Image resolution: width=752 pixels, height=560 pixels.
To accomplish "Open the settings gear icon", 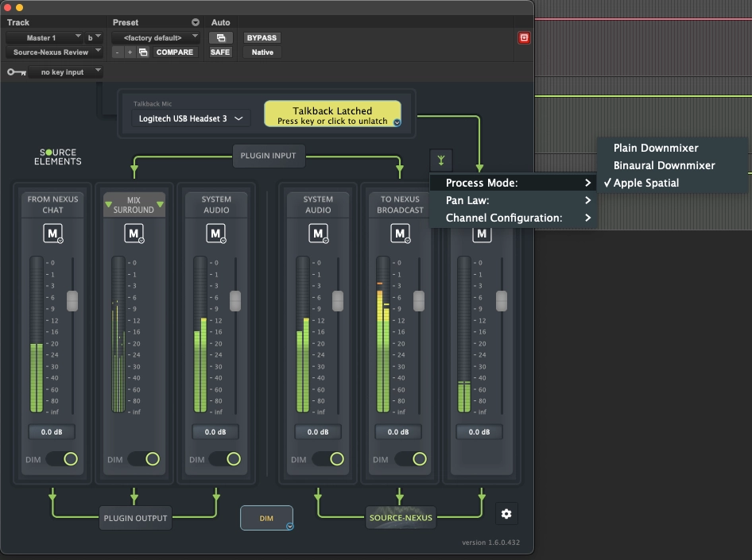I will point(506,514).
